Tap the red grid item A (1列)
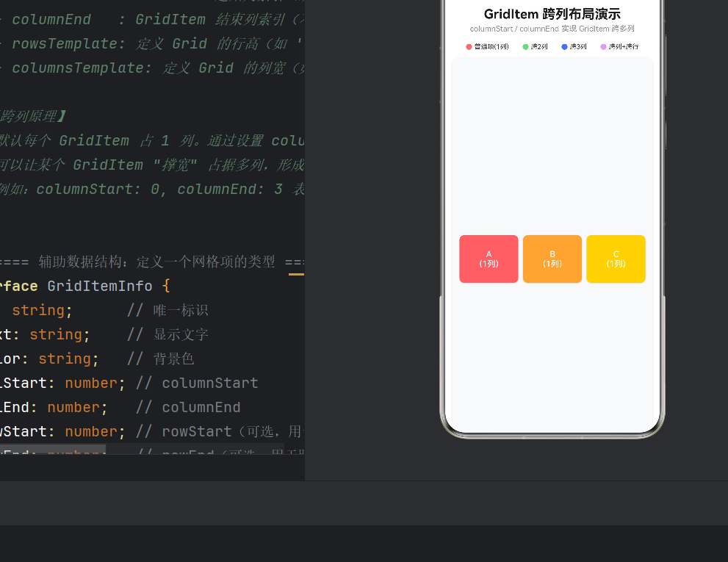The height and width of the screenshot is (562, 728). coord(489,259)
